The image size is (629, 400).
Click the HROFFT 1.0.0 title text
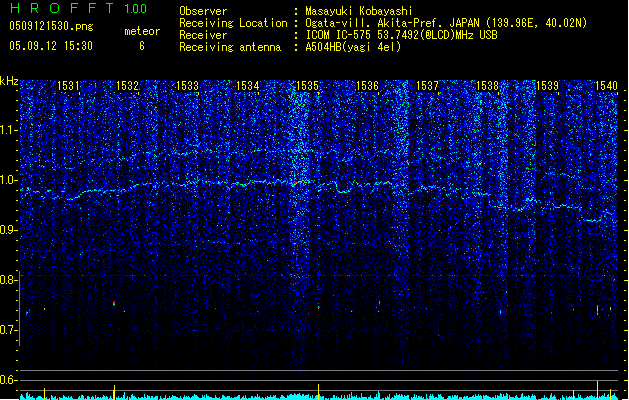(x=79, y=8)
